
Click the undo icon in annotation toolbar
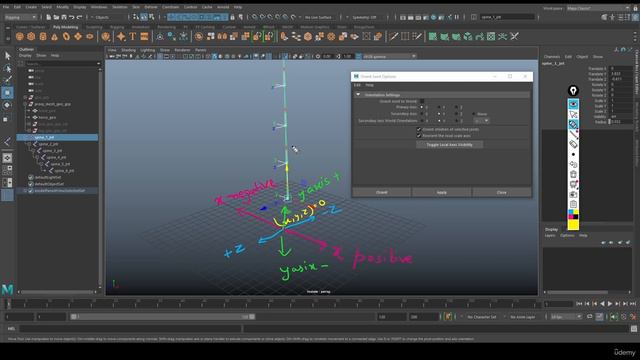tap(573, 164)
